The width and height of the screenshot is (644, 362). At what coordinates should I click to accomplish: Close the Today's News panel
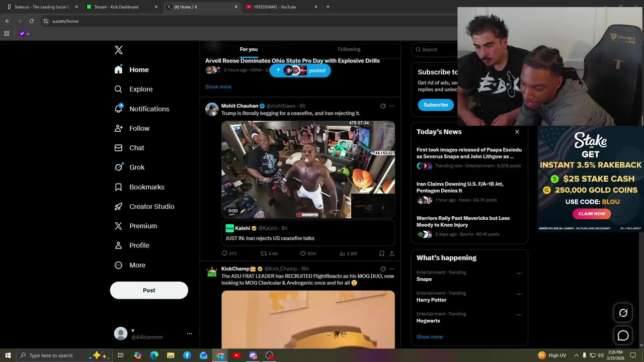point(517,132)
